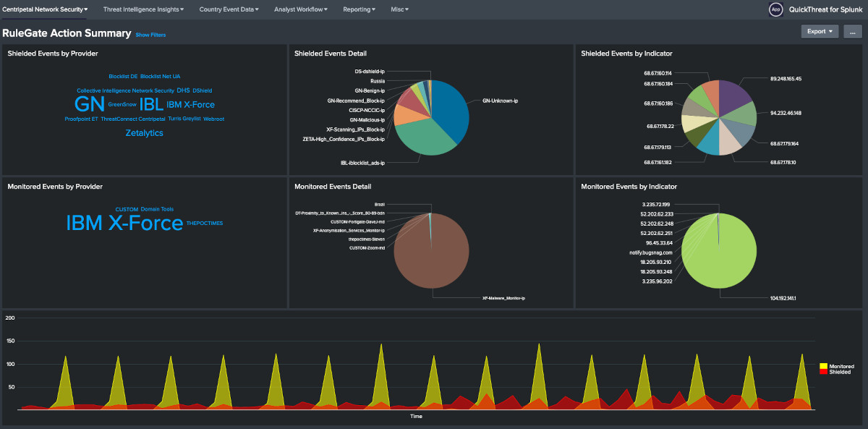Select XF-Malware_Monitor-ip label

click(x=503, y=297)
